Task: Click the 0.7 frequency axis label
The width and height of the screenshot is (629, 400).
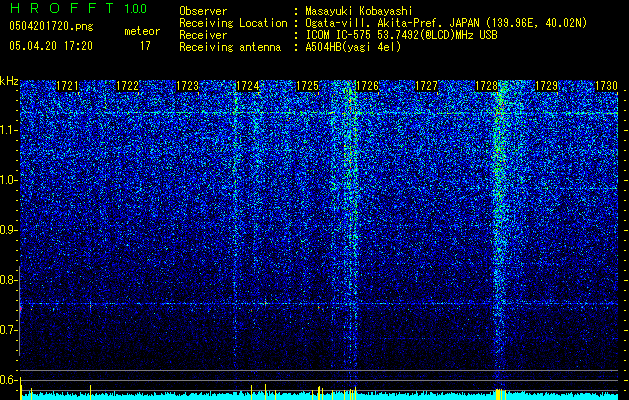Action: 8,330
